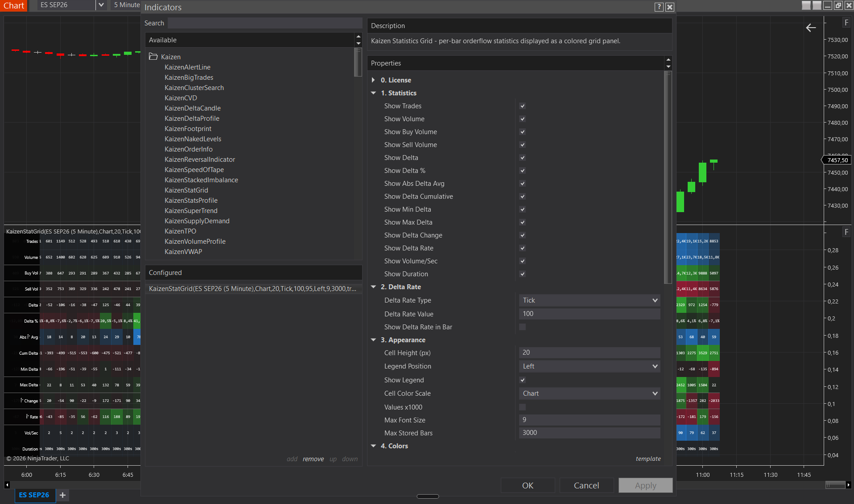Disable Show Buy Volume
Image resolution: width=854 pixels, height=504 pixels.
(522, 132)
